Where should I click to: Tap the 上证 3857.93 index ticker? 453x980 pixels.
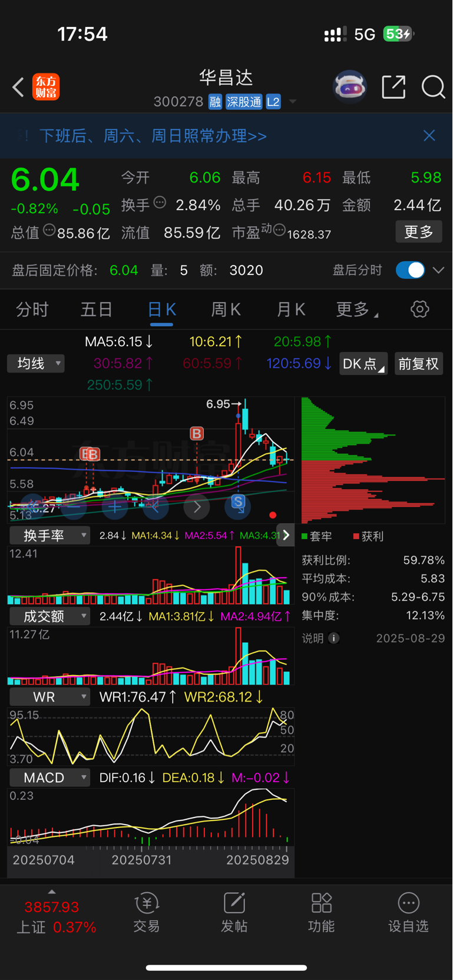coord(56,917)
